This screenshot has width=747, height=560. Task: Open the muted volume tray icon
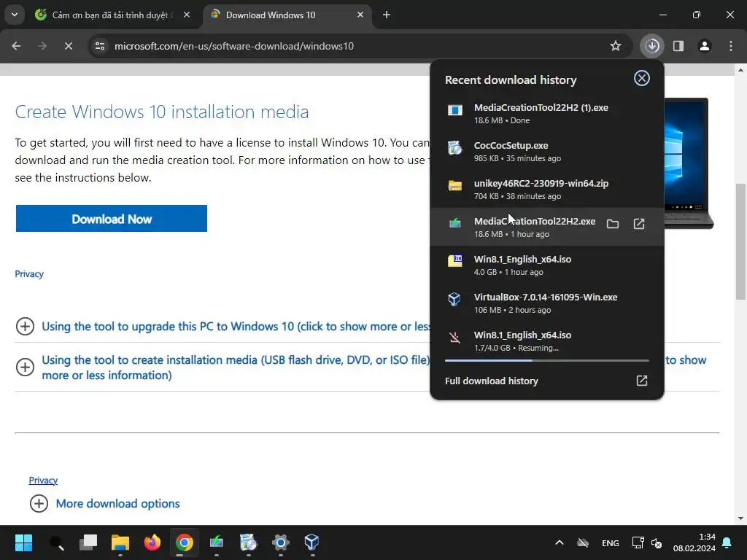click(657, 542)
